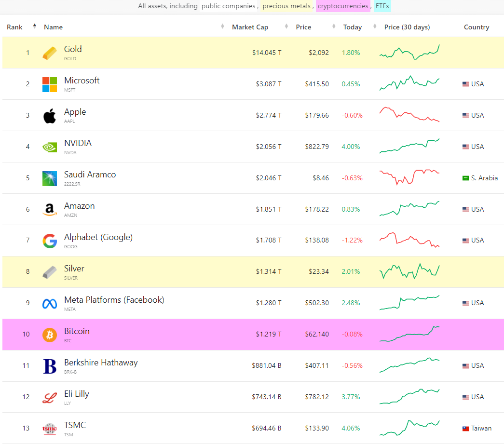The width and height of the screenshot is (504, 444).
Task: Click the Today column header
Action: click(352, 27)
